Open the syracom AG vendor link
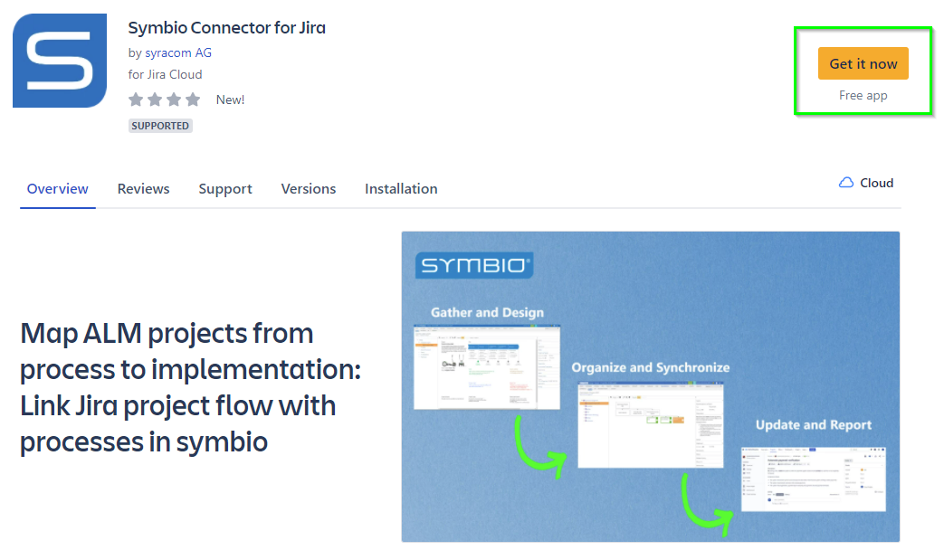Image resolution: width=944 pixels, height=560 pixels. (178, 53)
